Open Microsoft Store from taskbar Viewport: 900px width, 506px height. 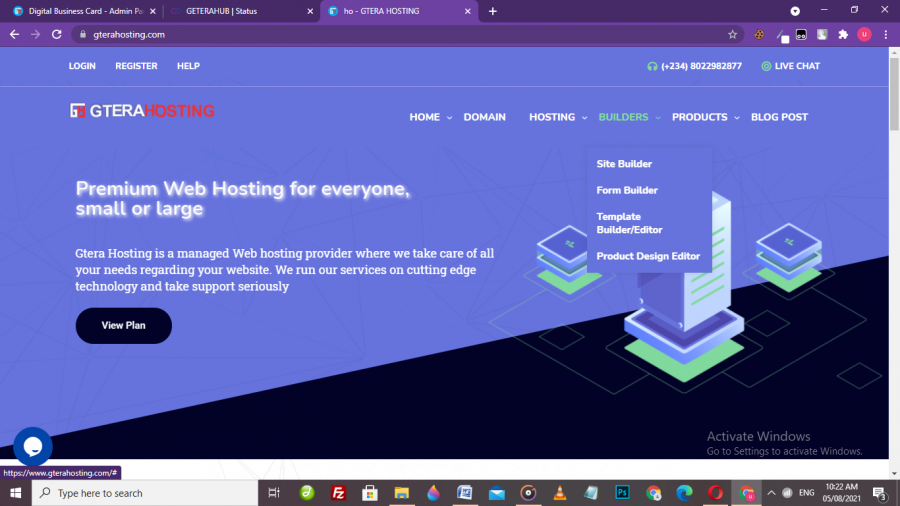(370, 493)
